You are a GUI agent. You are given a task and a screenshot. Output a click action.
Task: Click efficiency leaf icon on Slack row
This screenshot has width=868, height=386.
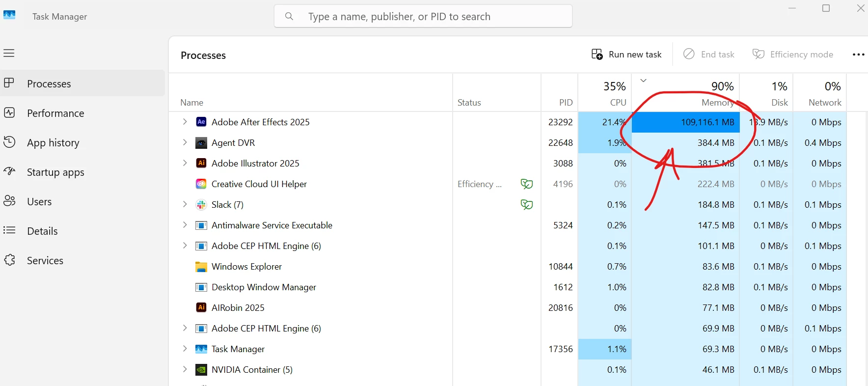pos(527,205)
